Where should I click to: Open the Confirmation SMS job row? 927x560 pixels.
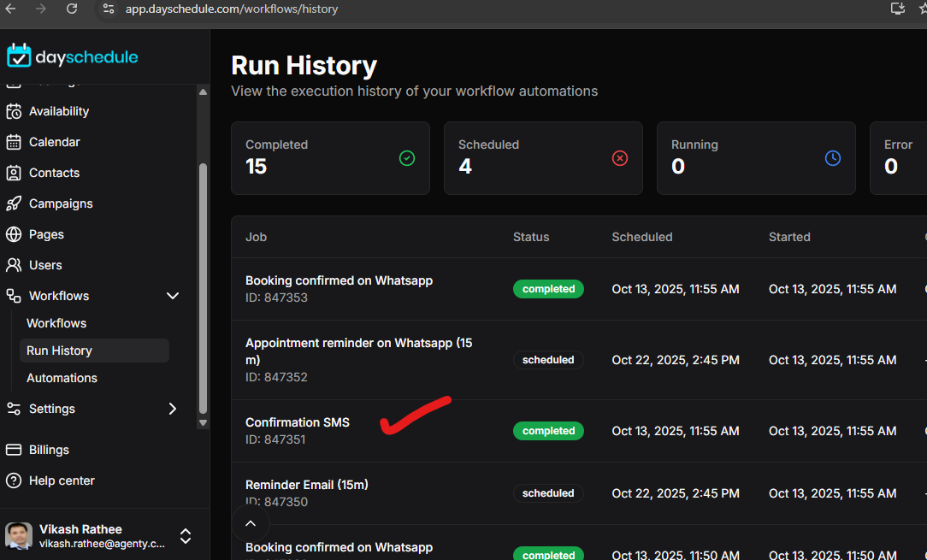click(298, 422)
